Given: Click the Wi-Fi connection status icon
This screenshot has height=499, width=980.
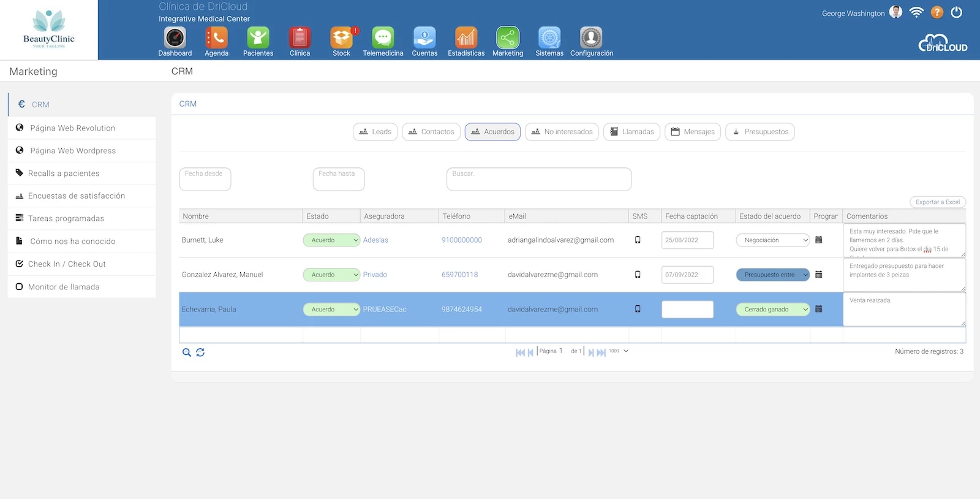Looking at the screenshot, I should point(916,12).
